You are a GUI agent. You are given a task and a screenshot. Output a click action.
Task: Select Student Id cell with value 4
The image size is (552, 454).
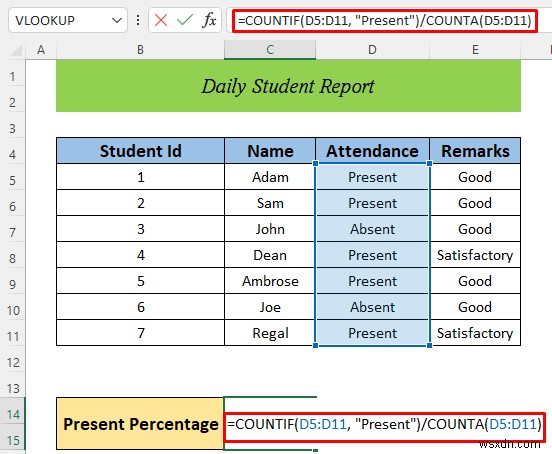click(140, 255)
